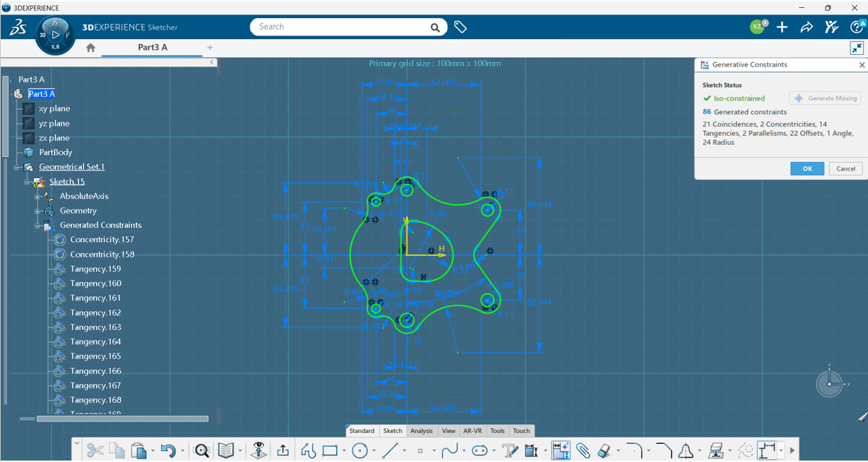Open the Help question-mark icon
The height and width of the screenshot is (462, 868).
pyautogui.click(x=857, y=26)
